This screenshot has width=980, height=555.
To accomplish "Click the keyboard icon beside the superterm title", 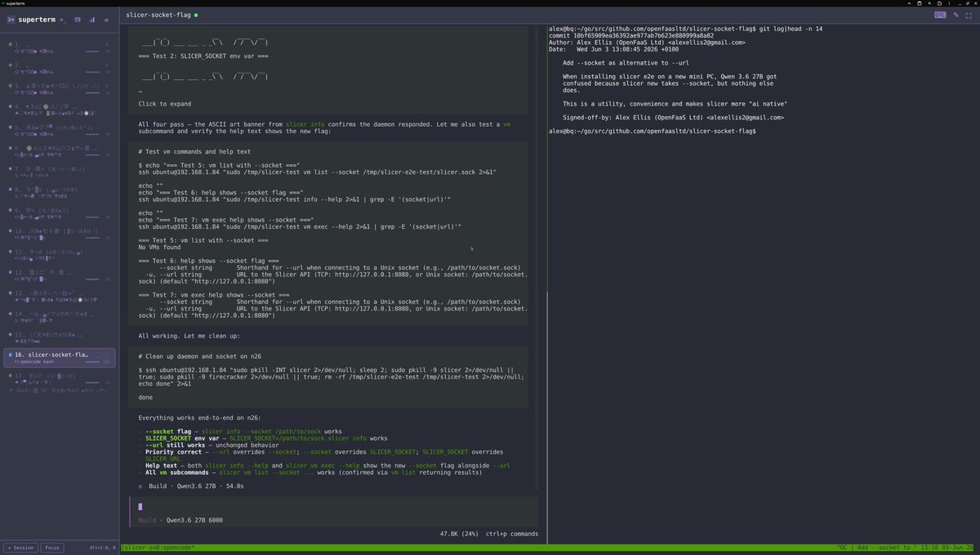I will (x=78, y=20).
